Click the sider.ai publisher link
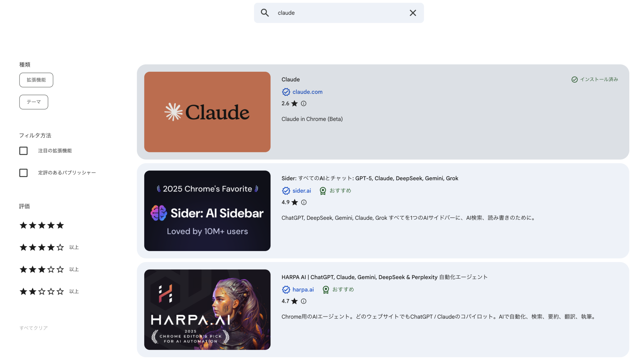 coord(302,191)
